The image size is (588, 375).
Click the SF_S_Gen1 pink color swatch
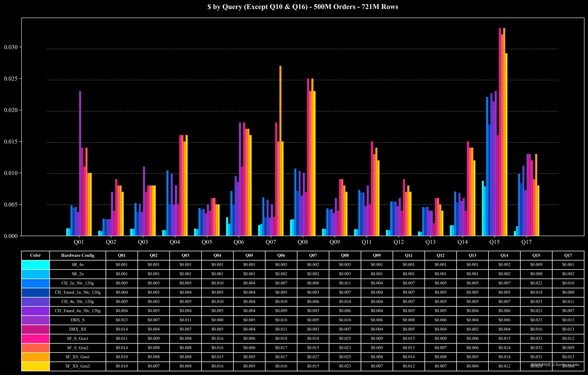[x=35, y=339]
